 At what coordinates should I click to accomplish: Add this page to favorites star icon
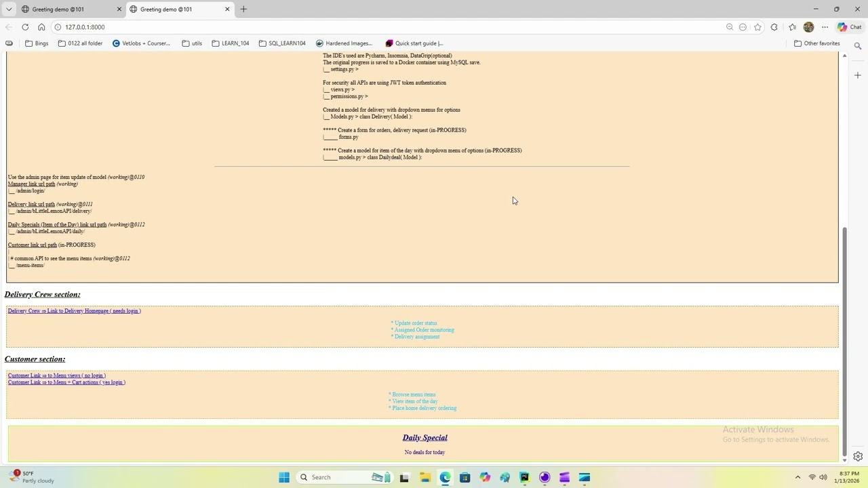pos(757,27)
